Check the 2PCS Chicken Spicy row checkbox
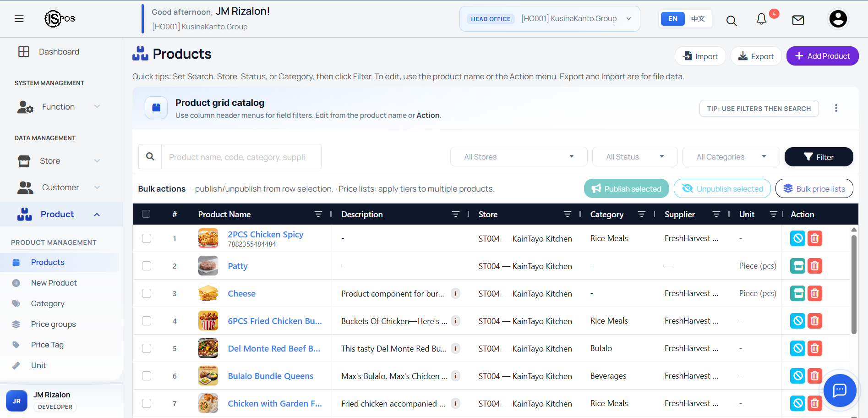Viewport: 868px width, 418px height. point(147,238)
